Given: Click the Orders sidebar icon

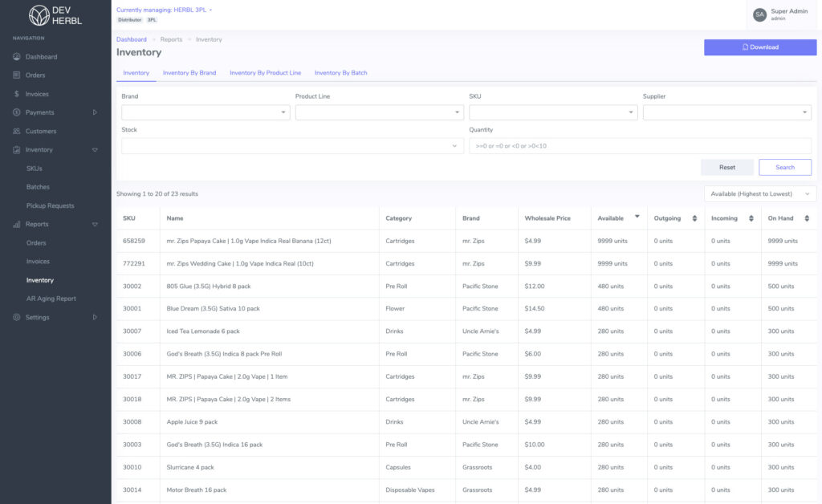Looking at the screenshot, I should 16,75.
